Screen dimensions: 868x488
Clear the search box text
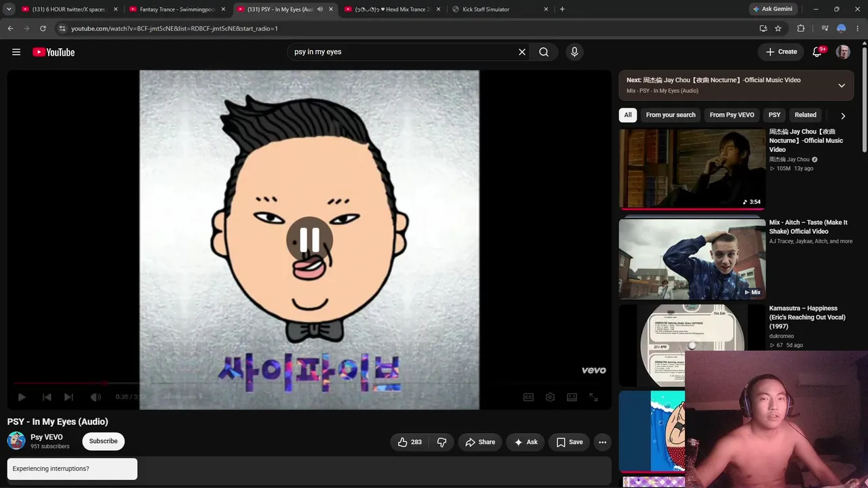(522, 52)
